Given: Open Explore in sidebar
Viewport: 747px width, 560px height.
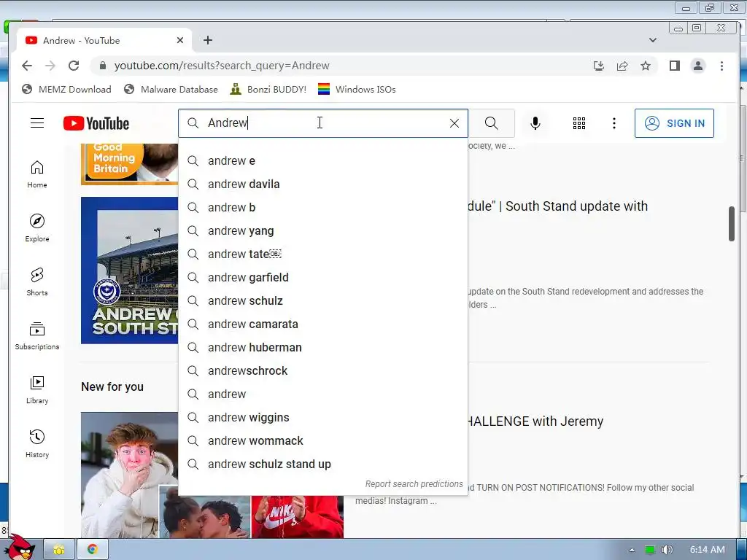Looking at the screenshot, I should 37,228.
